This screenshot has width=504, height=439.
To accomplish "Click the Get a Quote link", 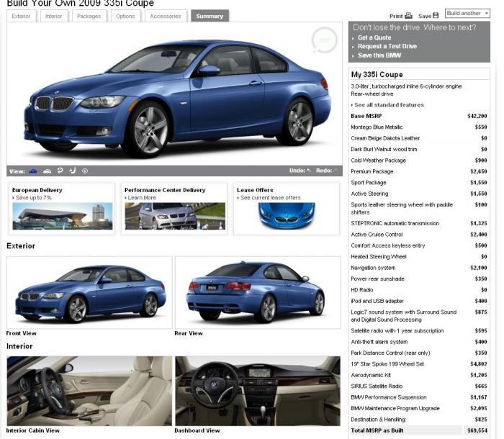I will 374,37.
